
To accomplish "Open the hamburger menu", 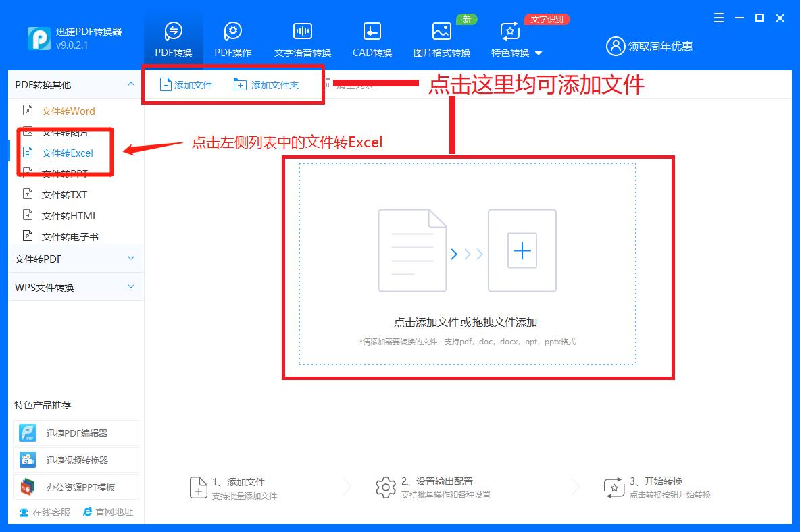I will point(718,18).
